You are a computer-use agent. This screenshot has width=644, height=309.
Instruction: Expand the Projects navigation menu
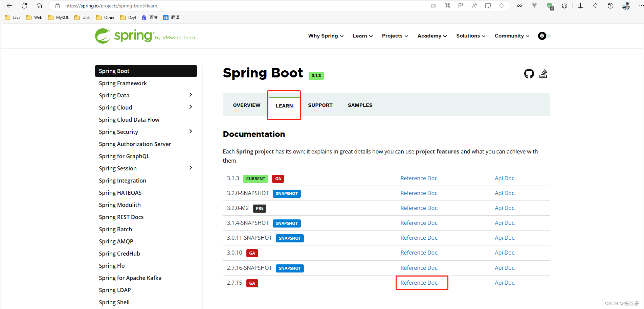[x=395, y=36]
